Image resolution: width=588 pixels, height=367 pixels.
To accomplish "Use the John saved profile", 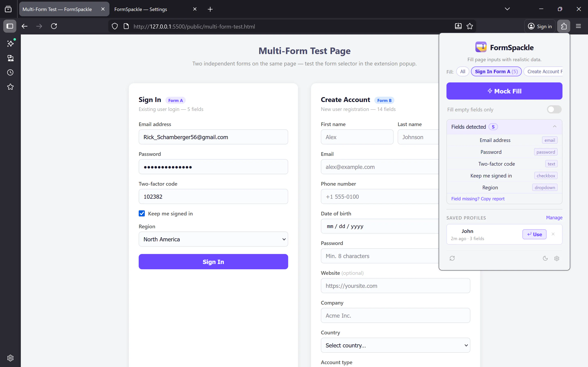I will [534, 234].
